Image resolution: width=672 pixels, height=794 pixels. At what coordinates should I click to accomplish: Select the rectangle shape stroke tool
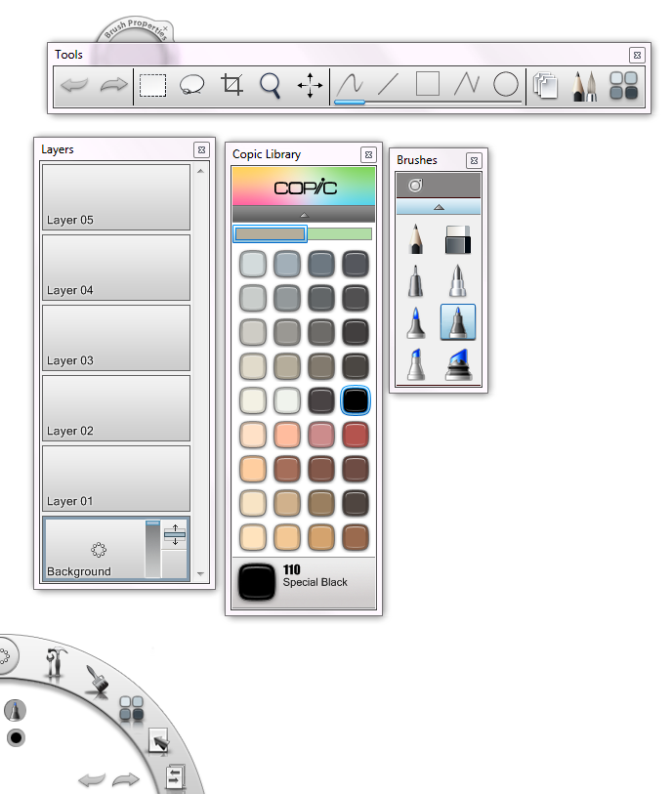pos(428,84)
